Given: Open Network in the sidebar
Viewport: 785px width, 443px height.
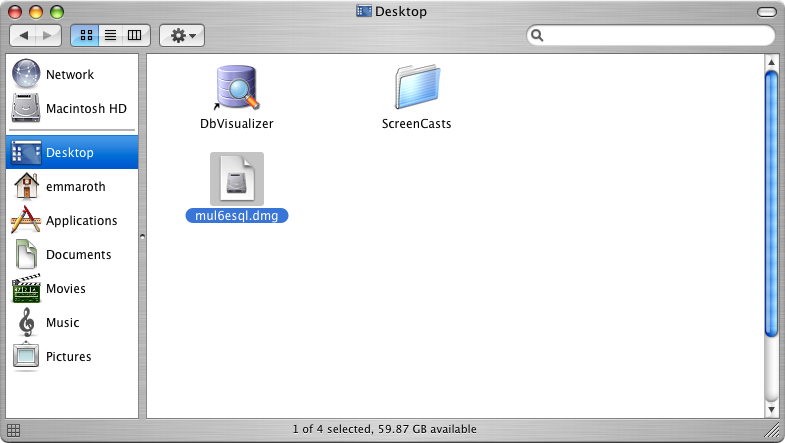Looking at the screenshot, I should point(72,74).
